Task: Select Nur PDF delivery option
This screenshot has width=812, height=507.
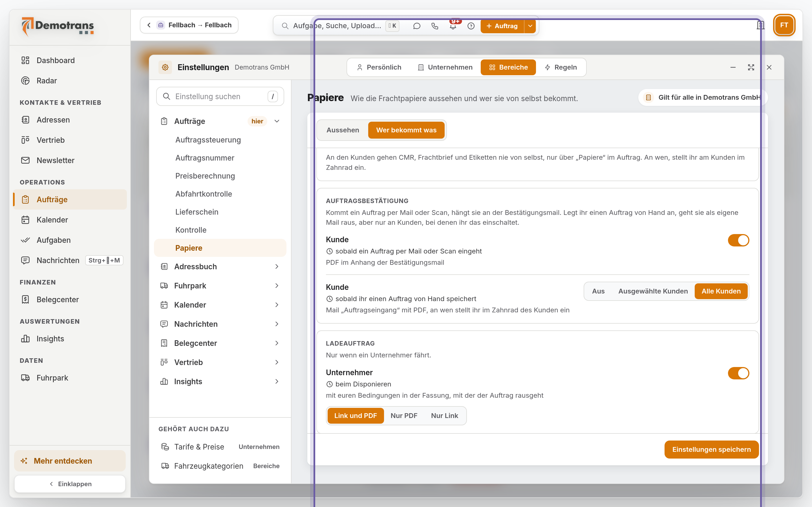Action: (404, 415)
